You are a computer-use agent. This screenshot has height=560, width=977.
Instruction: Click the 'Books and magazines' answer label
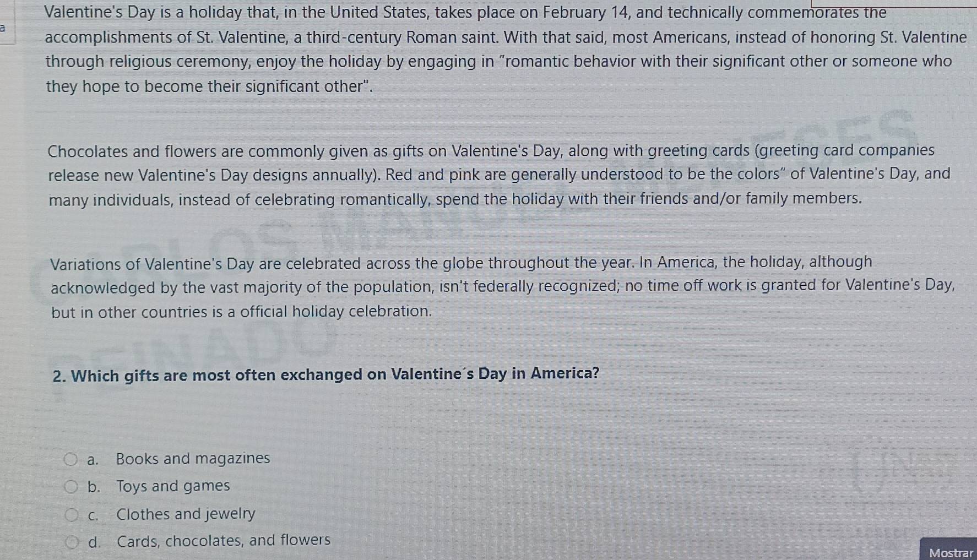pos(193,458)
